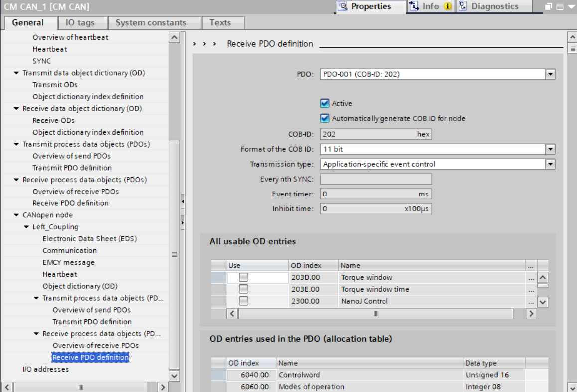Uncheck the Active checkbox
The height and width of the screenshot is (392, 577).
[325, 103]
